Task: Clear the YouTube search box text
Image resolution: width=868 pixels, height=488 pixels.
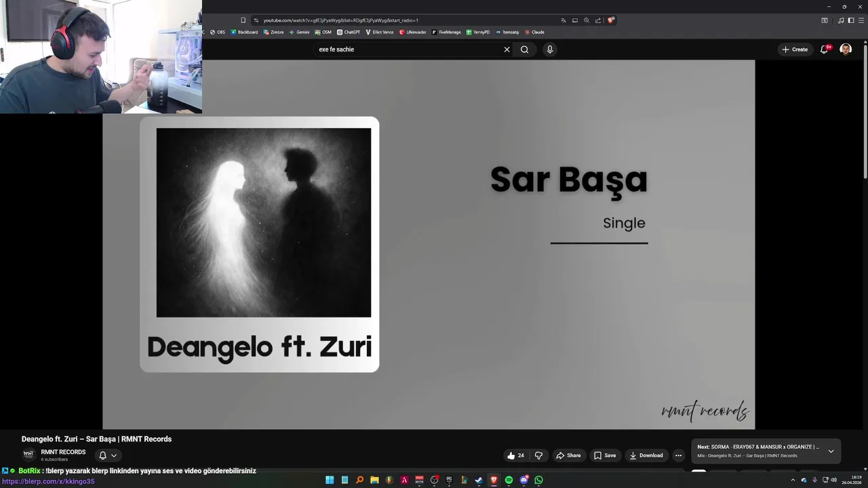Action: click(x=507, y=49)
